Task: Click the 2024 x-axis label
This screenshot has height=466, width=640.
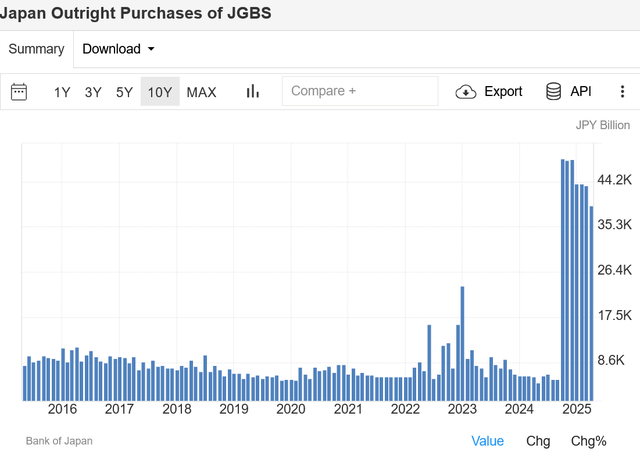Action: point(519,409)
